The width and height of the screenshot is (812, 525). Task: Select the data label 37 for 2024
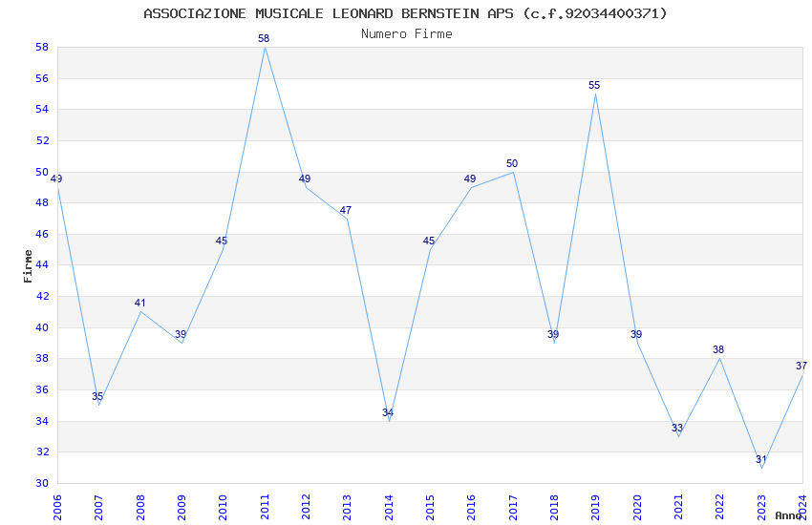(x=801, y=366)
